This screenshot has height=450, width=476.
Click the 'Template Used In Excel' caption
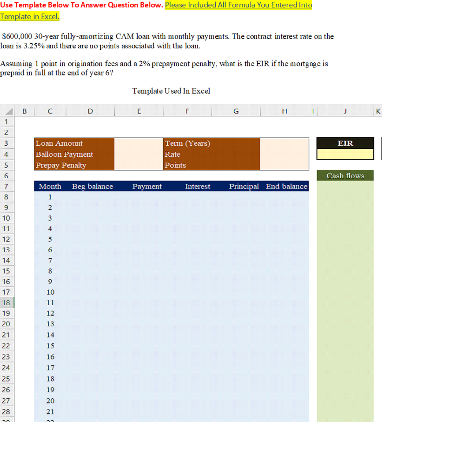coord(171,91)
